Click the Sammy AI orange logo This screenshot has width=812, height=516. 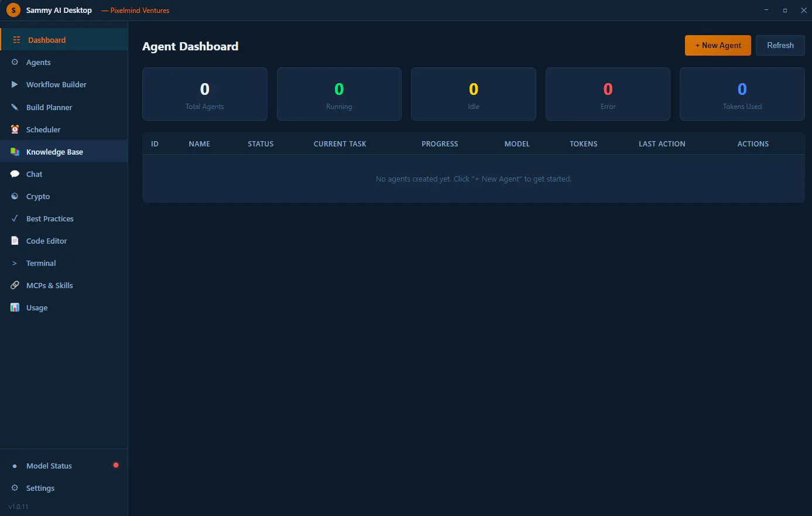[13, 10]
